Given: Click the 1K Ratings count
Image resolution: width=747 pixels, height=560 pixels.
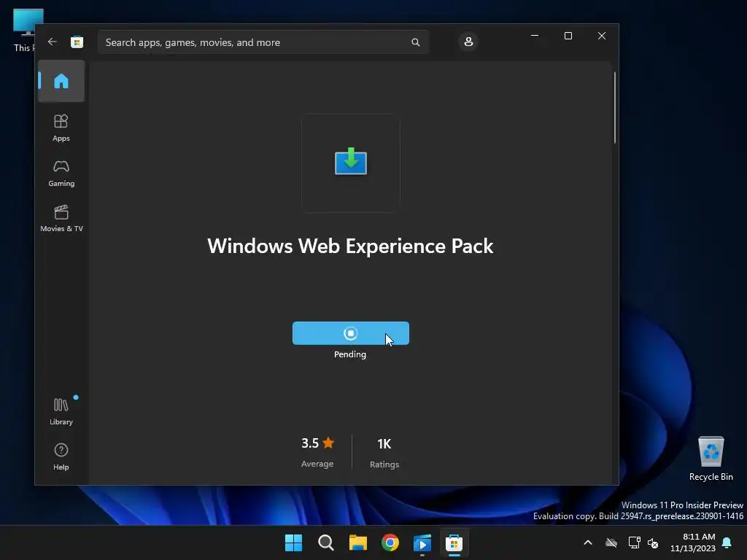Looking at the screenshot, I should tap(384, 453).
